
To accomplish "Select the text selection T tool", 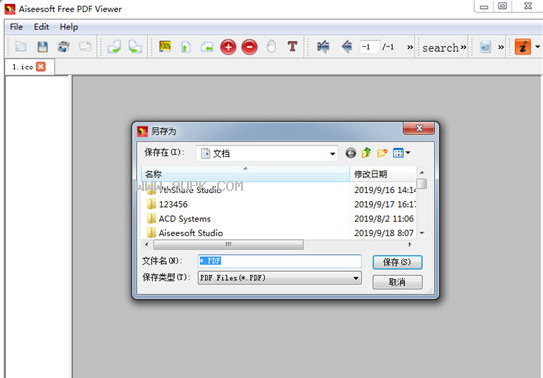I will [292, 46].
